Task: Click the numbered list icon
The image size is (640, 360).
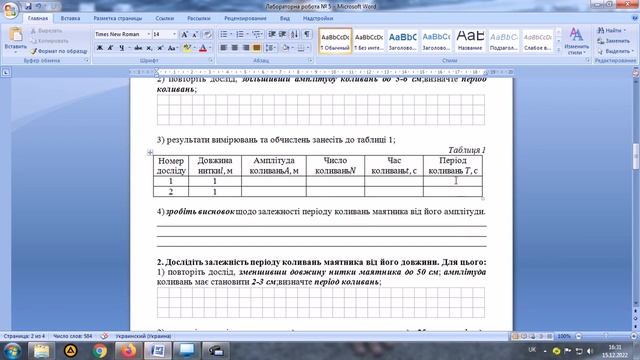Action: (x=240, y=35)
